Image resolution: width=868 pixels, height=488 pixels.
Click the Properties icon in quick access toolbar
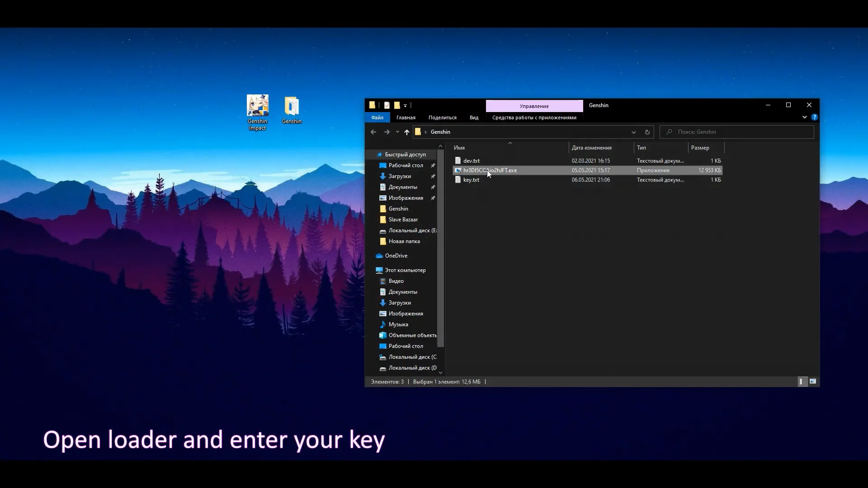pos(387,105)
